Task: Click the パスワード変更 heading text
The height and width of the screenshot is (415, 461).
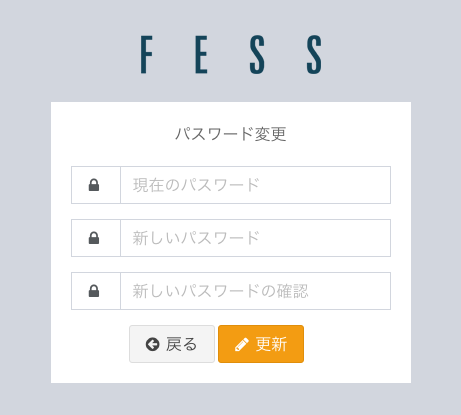Action: [231, 134]
